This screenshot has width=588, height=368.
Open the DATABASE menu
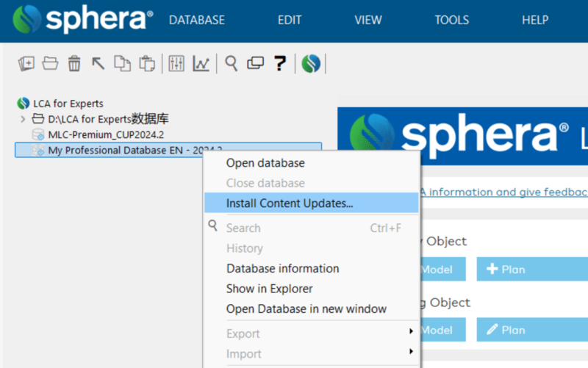tap(197, 21)
